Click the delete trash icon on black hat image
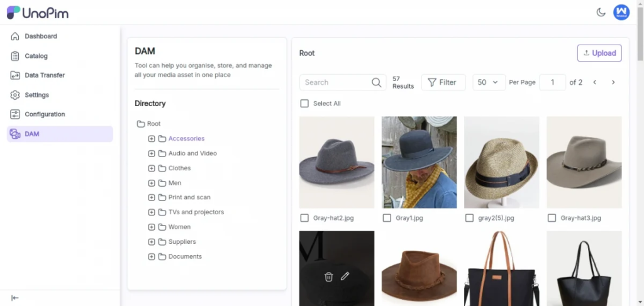The width and height of the screenshot is (644, 306). pyautogui.click(x=328, y=277)
